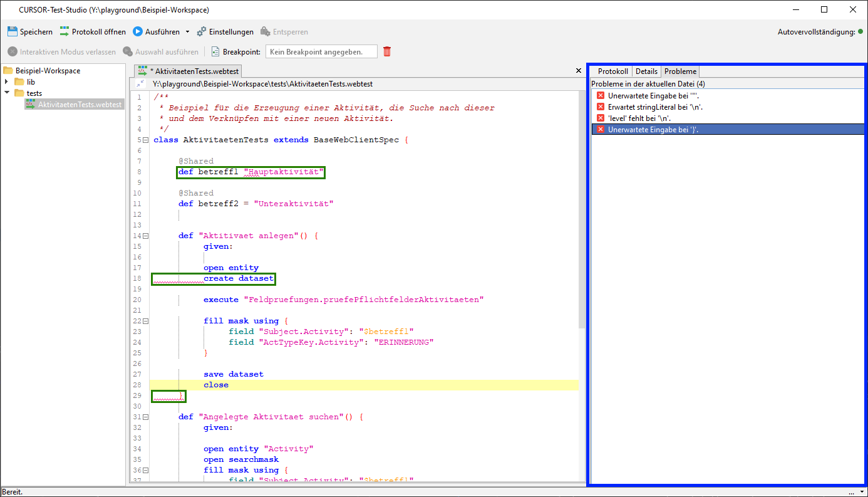This screenshot has height=497, width=868.
Task: Close the editor tab with X
Action: pyautogui.click(x=579, y=71)
